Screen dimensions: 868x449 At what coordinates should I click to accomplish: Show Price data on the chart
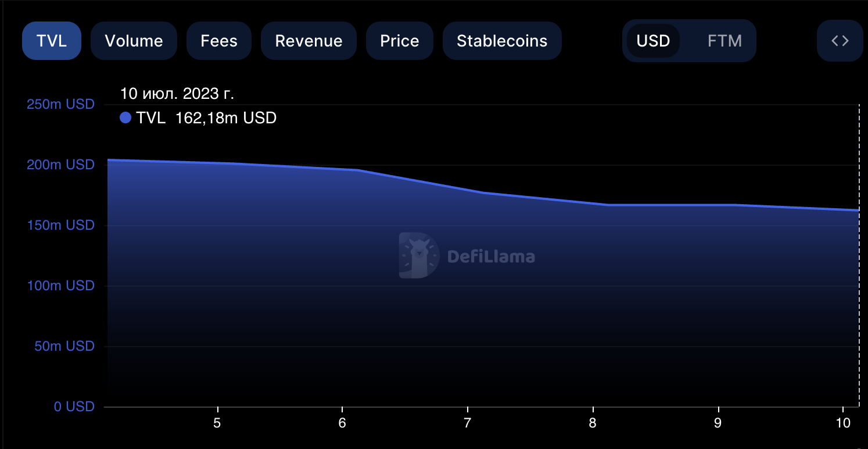[399, 41]
